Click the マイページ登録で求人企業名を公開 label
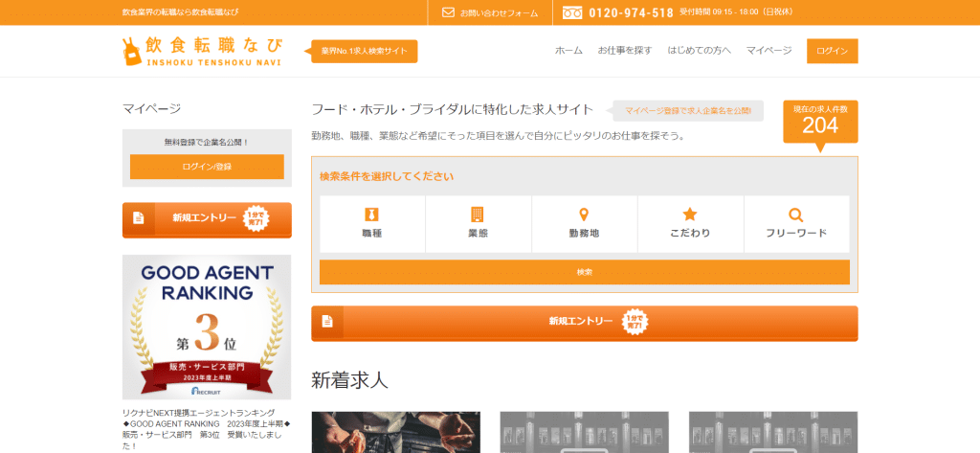This screenshot has width=980, height=453. 688,111
